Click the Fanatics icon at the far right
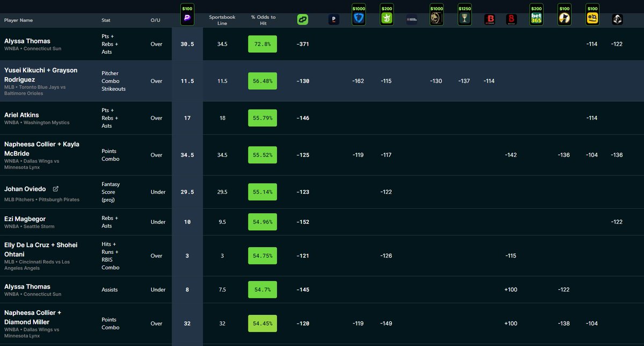This screenshot has height=346, width=644. point(617,19)
